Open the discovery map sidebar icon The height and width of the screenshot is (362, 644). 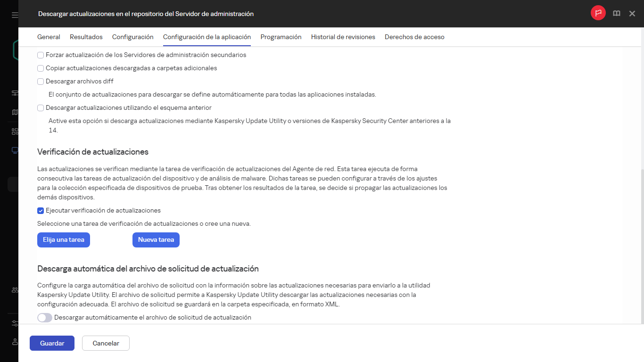coord(14,112)
